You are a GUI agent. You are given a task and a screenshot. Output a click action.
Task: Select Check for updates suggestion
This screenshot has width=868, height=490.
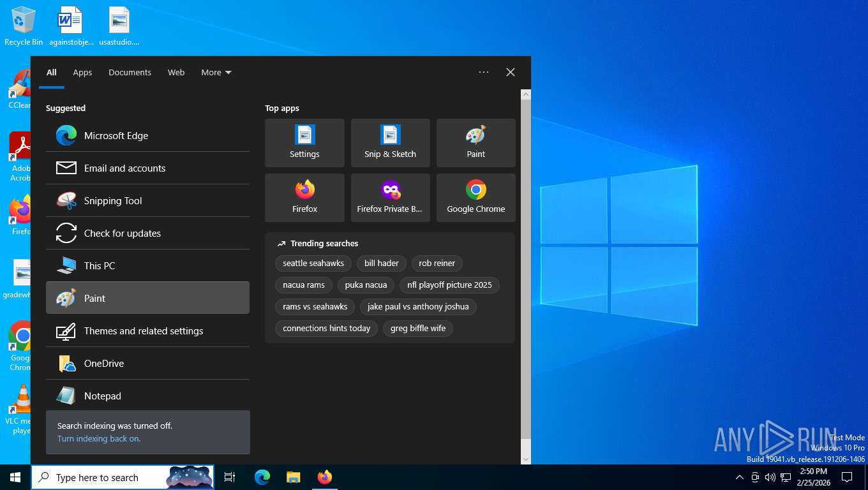(147, 233)
